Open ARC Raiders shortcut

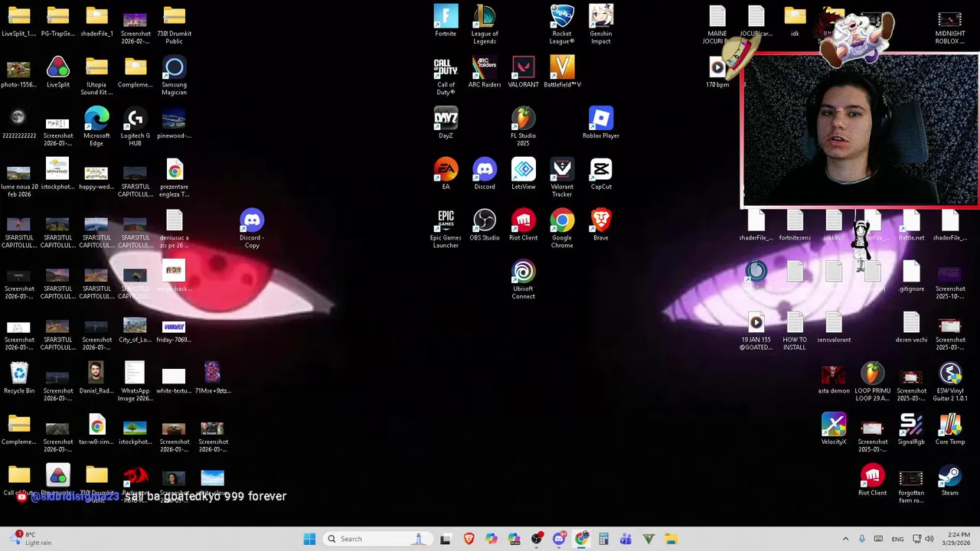(x=485, y=72)
